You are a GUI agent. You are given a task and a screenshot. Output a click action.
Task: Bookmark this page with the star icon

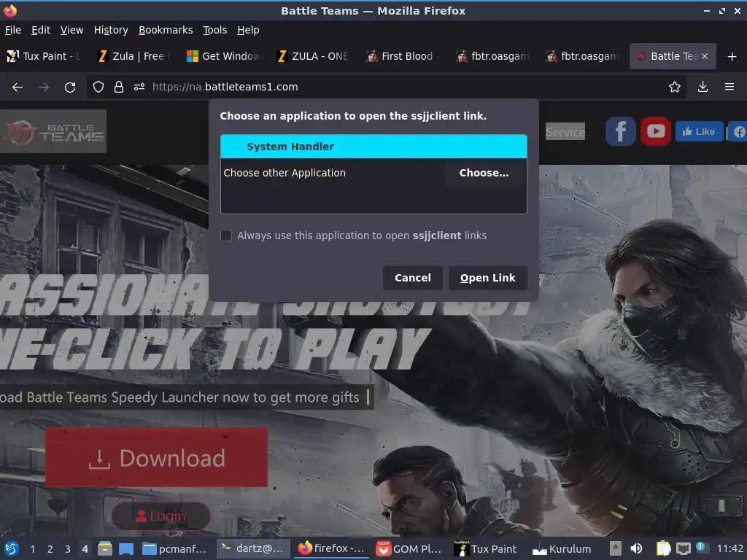pyautogui.click(x=675, y=87)
